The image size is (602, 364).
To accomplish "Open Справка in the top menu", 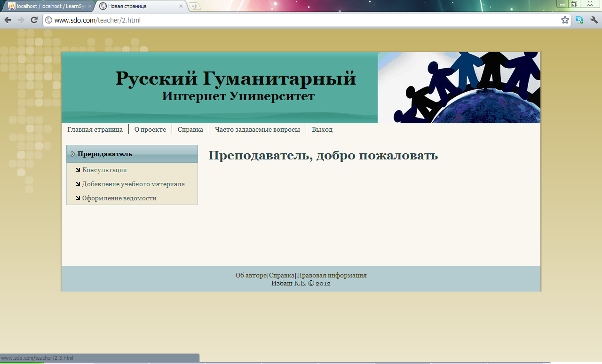I will click(190, 129).
